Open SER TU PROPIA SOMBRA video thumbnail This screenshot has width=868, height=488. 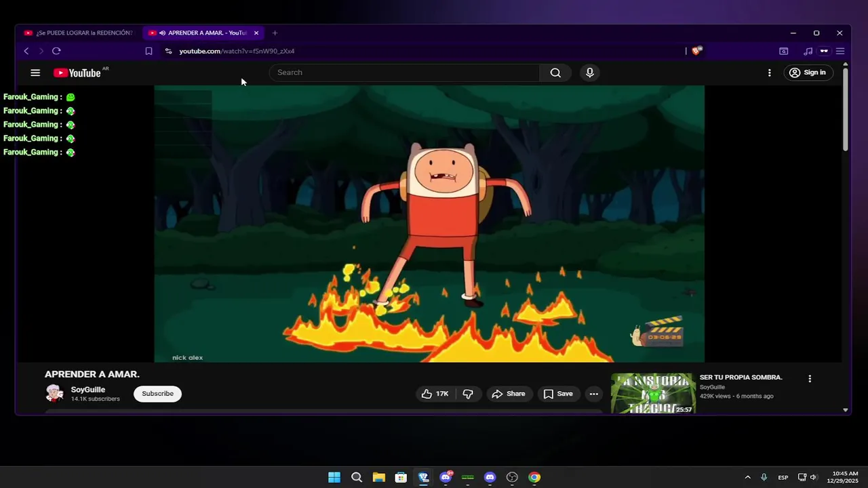pos(653,393)
